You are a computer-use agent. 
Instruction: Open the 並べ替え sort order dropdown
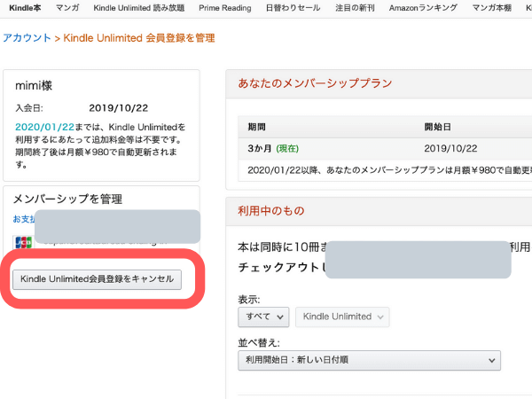pos(369,360)
